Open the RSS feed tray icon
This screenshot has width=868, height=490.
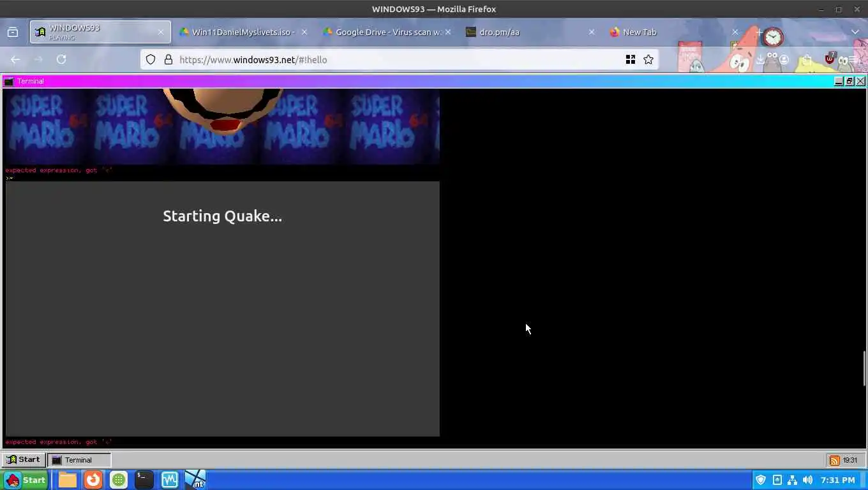tap(834, 460)
